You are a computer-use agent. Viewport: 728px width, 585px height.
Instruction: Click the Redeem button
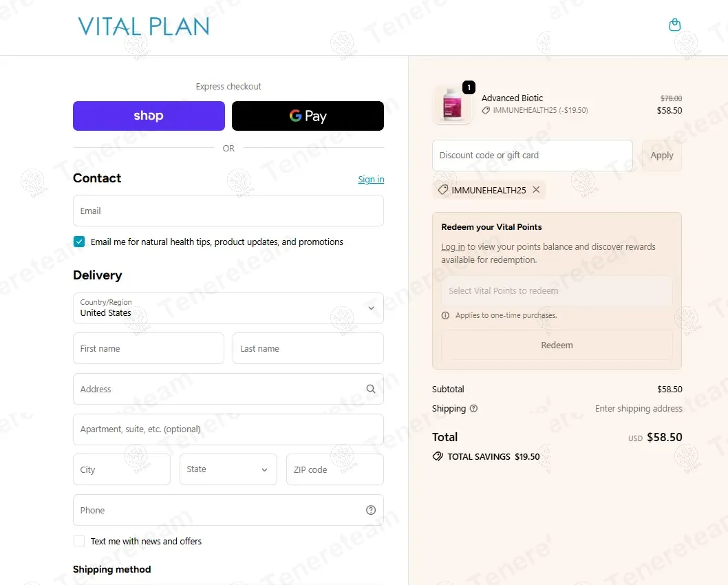pos(557,345)
